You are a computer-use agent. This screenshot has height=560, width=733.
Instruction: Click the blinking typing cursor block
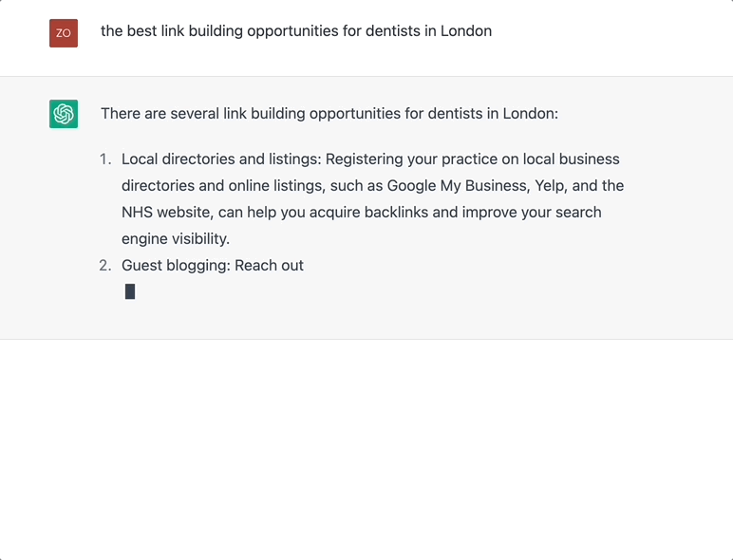130,291
